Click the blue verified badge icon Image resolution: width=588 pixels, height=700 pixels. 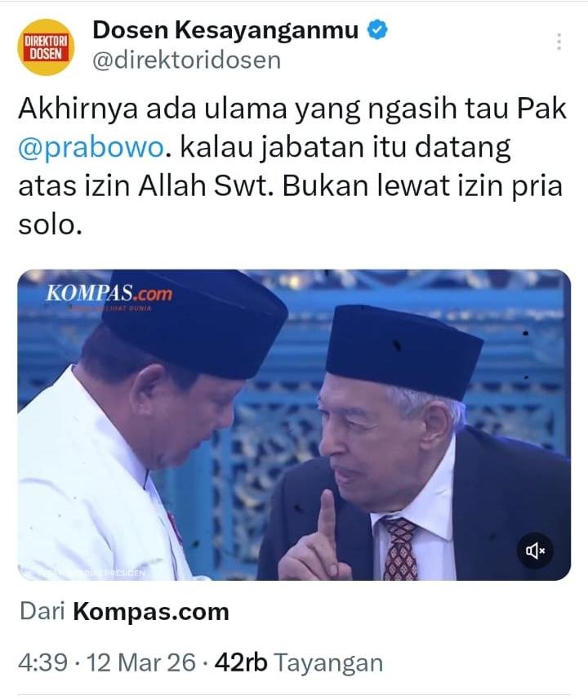point(378,30)
